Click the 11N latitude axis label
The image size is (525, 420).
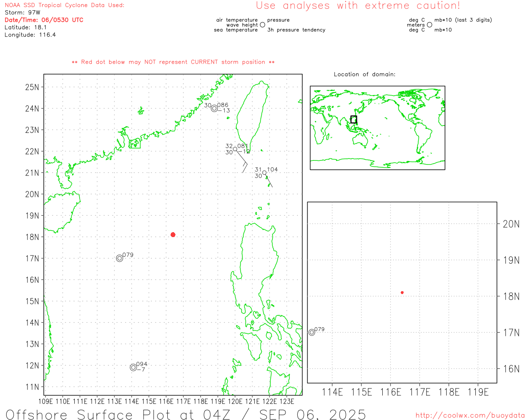click(32, 387)
